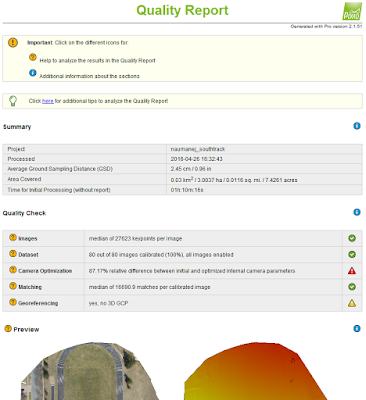This screenshot has width=366, height=400.
Task: Select the 'yes, no 3D GCP' text
Action: click(x=108, y=303)
